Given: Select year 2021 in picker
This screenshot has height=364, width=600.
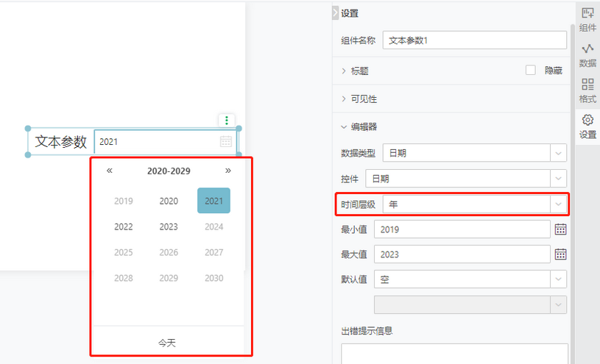Looking at the screenshot, I should (214, 201).
